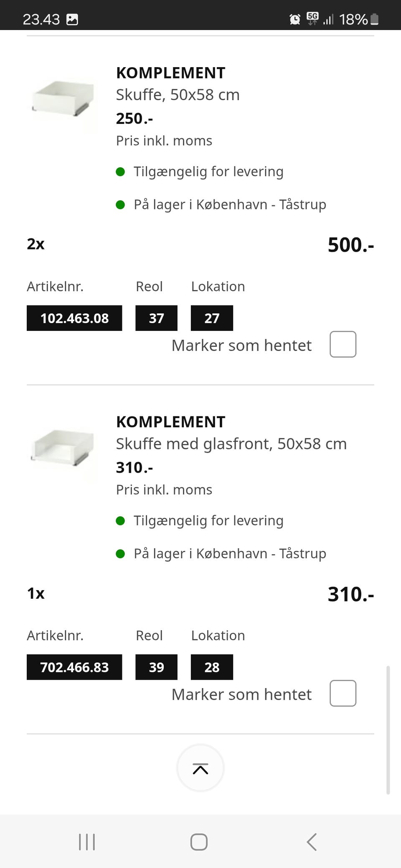The height and width of the screenshot is (868, 401).
Task: Tap the scroll-to-top arrow button
Action: (200, 768)
